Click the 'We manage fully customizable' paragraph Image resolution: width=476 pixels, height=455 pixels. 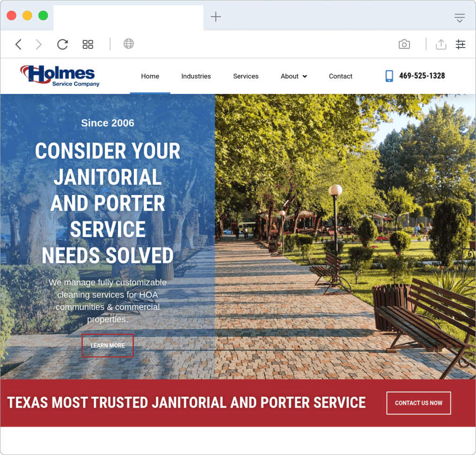107,301
